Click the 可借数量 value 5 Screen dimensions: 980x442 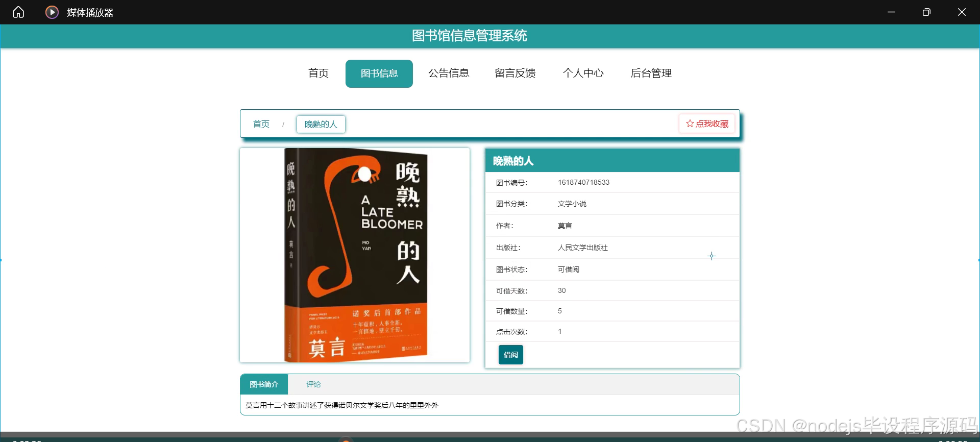560,311
